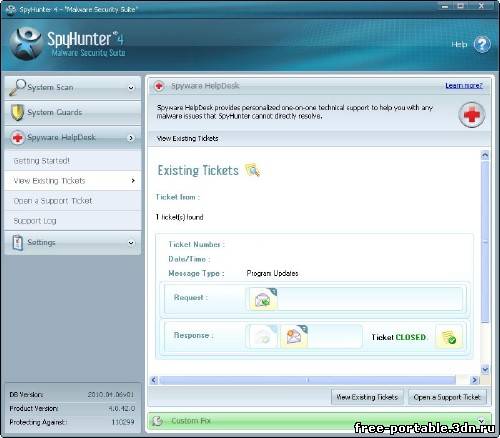Expand the System Scan dropdown arrow
This screenshot has width=500, height=438.
pos(131,88)
